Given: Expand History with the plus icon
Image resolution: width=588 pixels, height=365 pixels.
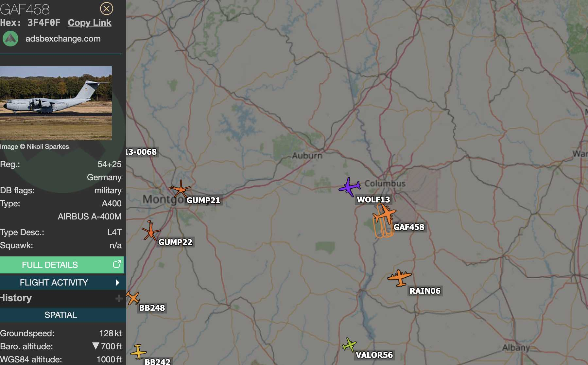Looking at the screenshot, I should pos(119,298).
